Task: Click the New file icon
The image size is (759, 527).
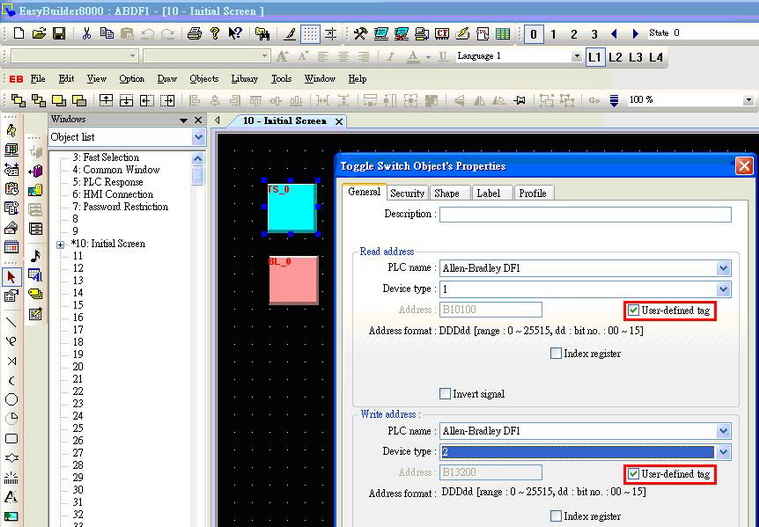Action: pos(19,33)
